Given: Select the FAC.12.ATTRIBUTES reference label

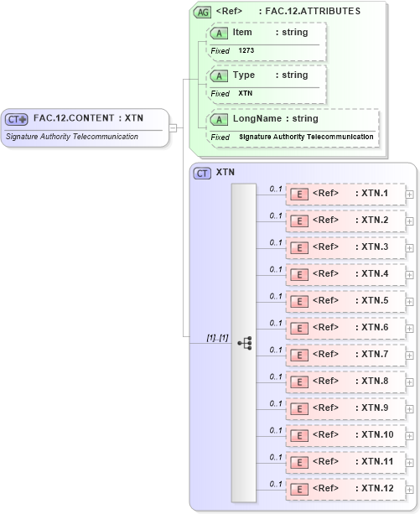Looking at the screenshot, I should [x=288, y=11].
